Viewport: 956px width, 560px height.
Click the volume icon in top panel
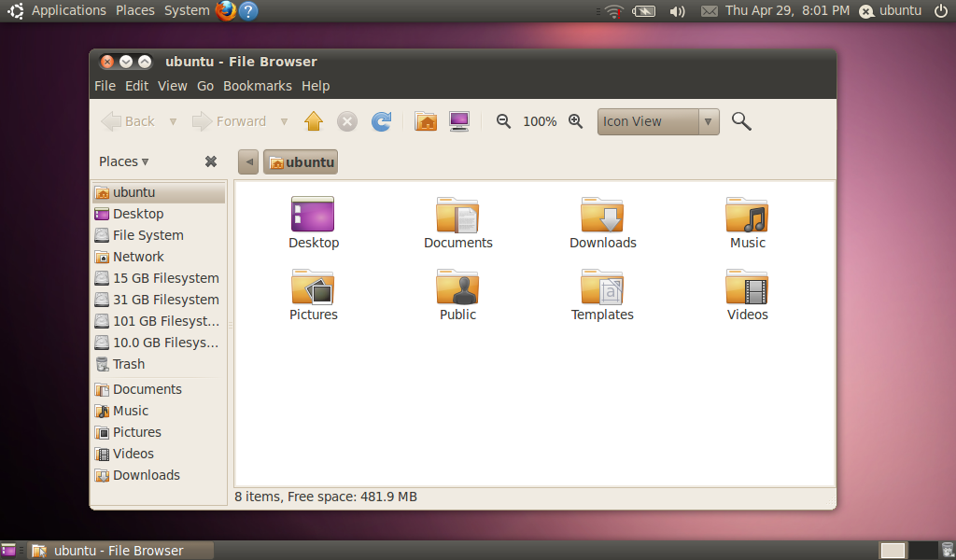click(677, 11)
